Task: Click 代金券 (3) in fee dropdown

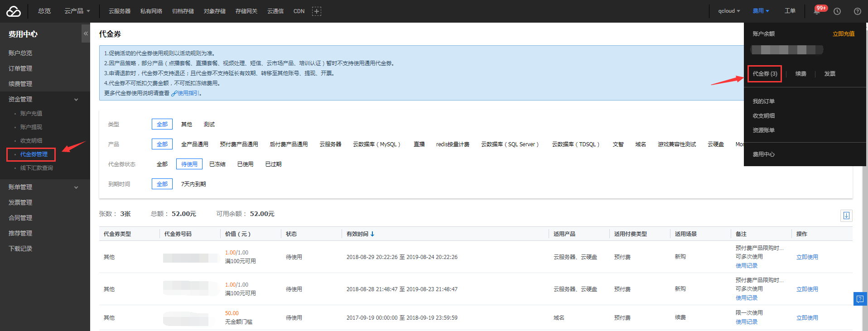Action: (765, 74)
